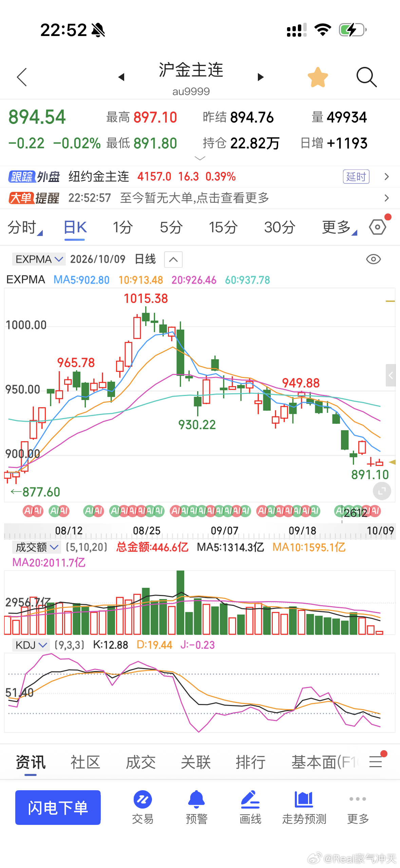Tap the 1015.38 high price label
The image size is (400, 868).
146,299
